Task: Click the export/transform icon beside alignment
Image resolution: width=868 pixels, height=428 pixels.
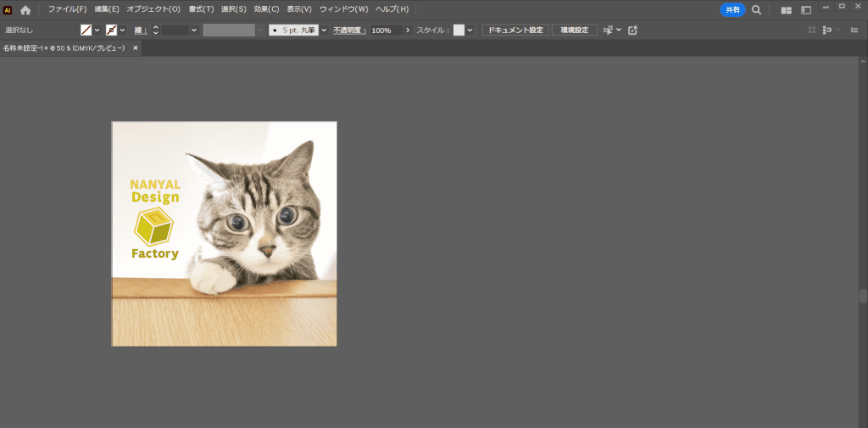Action: pyautogui.click(x=632, y=30)
